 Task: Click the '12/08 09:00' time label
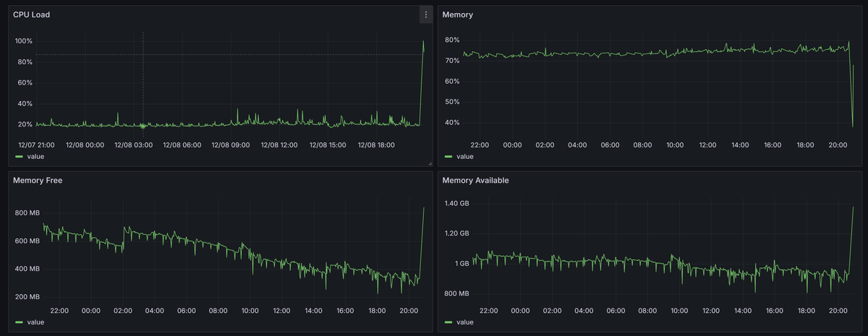(x=231, y=145)
